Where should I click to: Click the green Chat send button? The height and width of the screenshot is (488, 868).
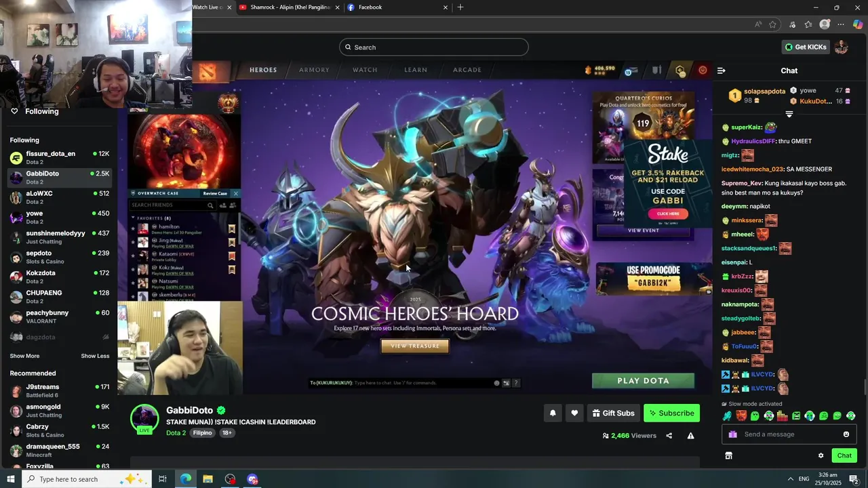click(844, 455)
